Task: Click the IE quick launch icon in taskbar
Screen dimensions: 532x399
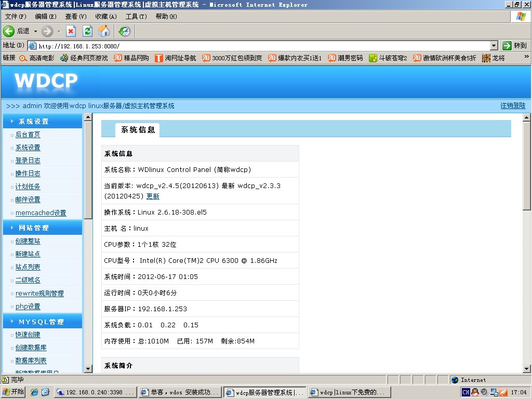Action: tap(34, 392)
